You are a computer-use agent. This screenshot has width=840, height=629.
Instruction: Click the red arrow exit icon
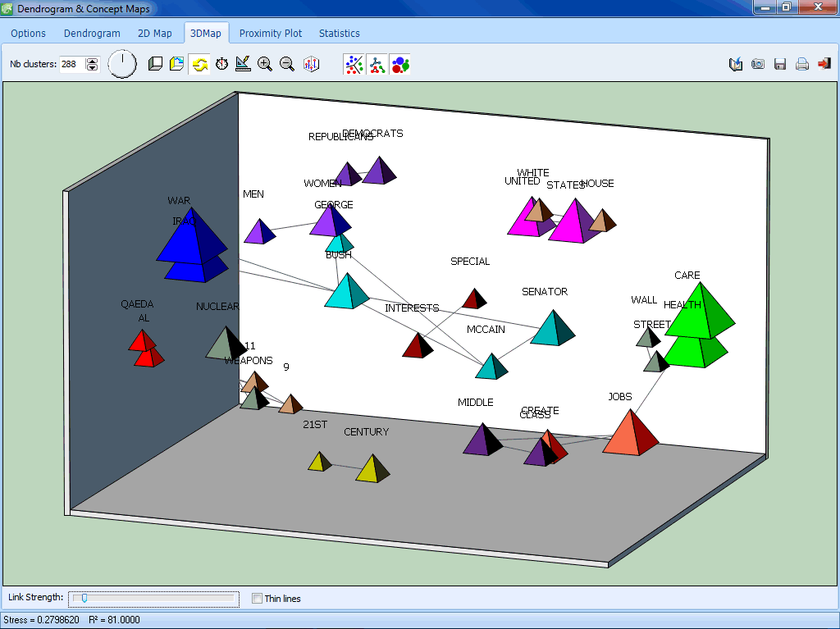(824, 64)
